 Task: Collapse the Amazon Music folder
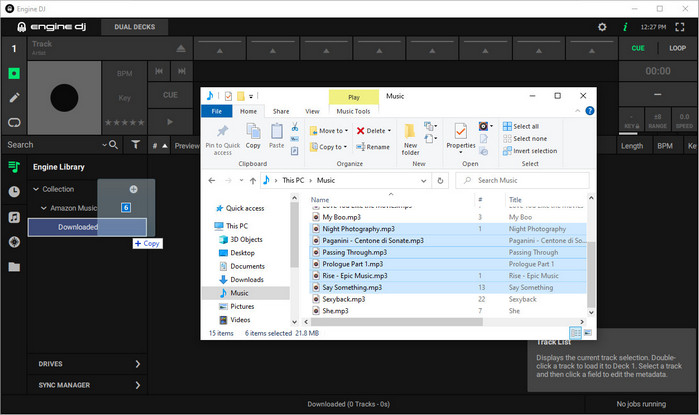pos(44,208)
